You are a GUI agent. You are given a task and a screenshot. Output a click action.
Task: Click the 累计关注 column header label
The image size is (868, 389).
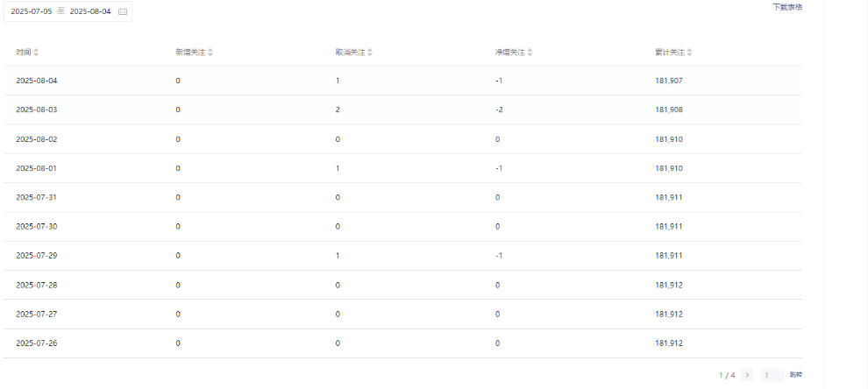670,53
